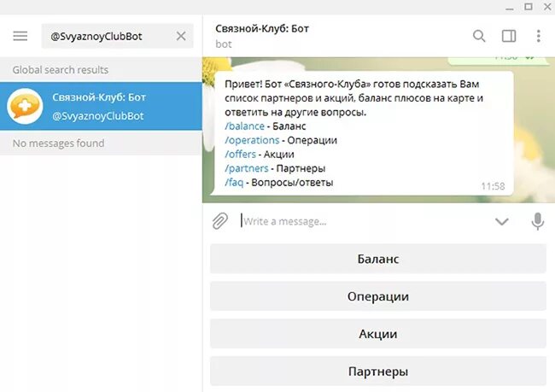
Task: Click the Связной-Клуб bot avatar
Action: (x=25, y=106)
